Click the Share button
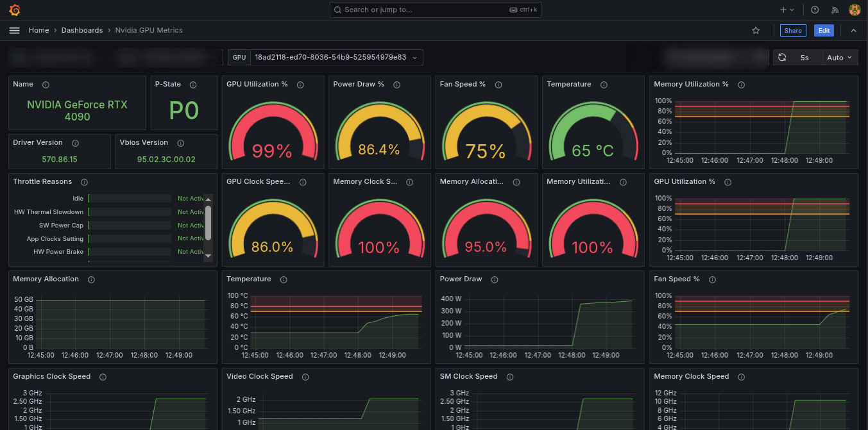 click(793, 30)
